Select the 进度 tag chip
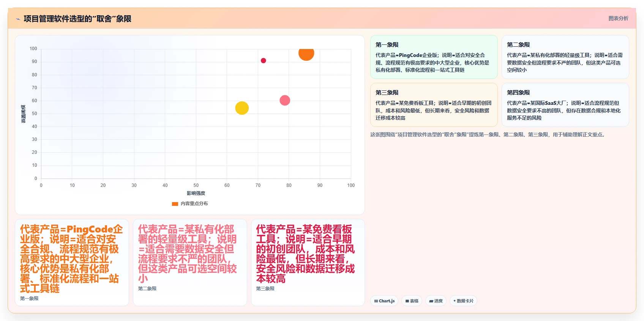 pyautogui.click(x=436, y=301)
